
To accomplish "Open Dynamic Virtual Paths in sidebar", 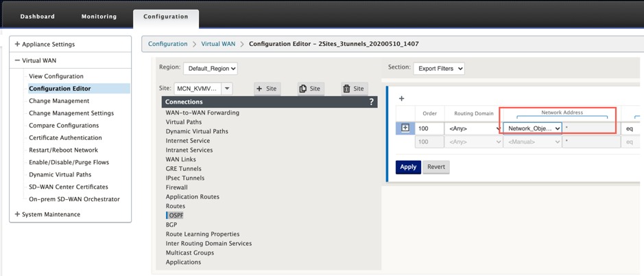I will (x=60, y=174).
